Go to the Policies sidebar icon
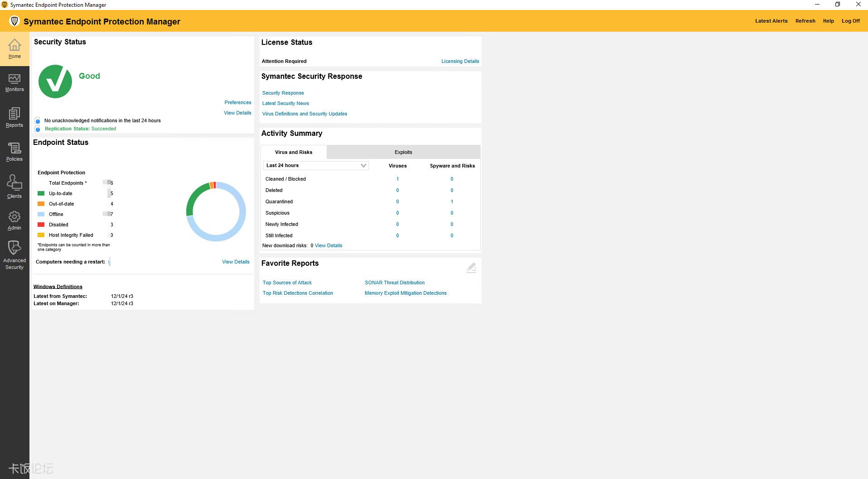 click(14, 148)
